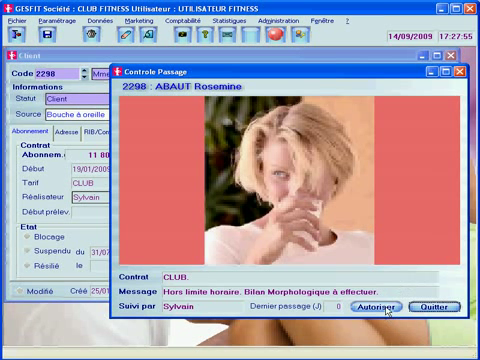Click the member photo in Controle Passage
This screenshot has width=480, height=360.
[x=289, y=180]
